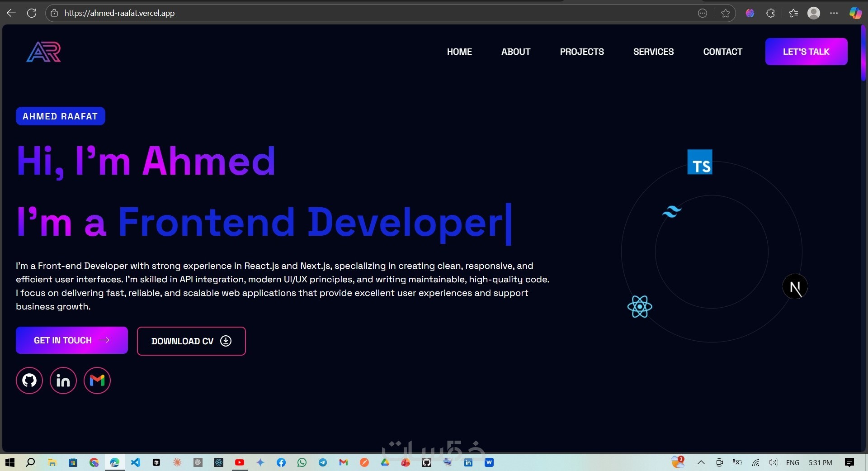
Task: Open the CONTACT nav item
Action: click(x=722, y=52)
